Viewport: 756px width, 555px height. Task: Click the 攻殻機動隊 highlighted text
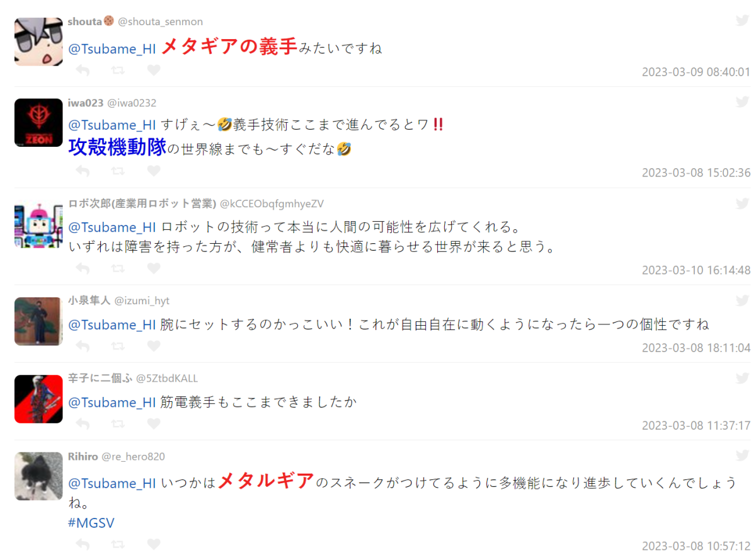click(117, 147)
